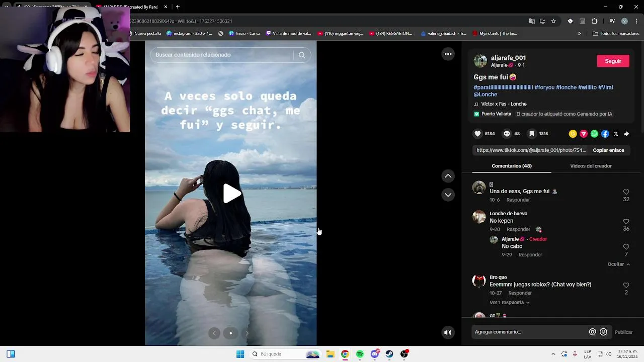
Task: Go to next photo slide arrow
Action: [x=247, y=333]
